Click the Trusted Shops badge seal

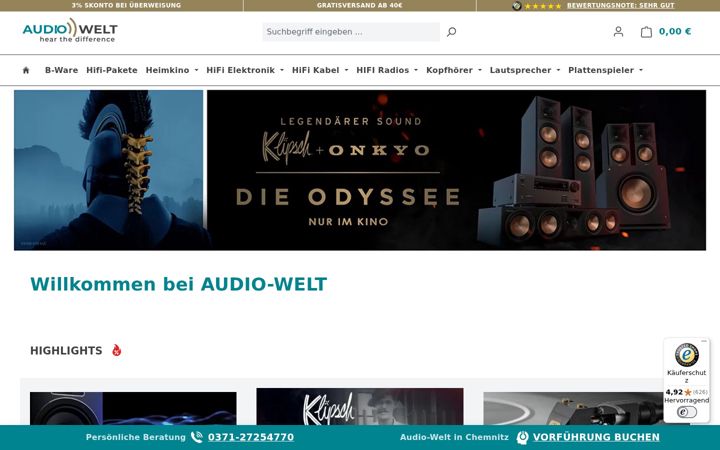pos(686,354)
